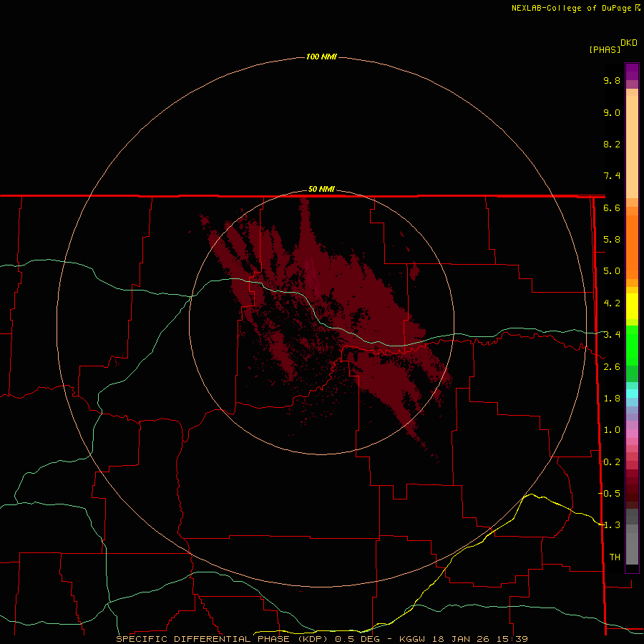Click the 3.4 scale value
The height and width of the screenshot is (644, 644).
pyautogui.click(x=612, y=335)
